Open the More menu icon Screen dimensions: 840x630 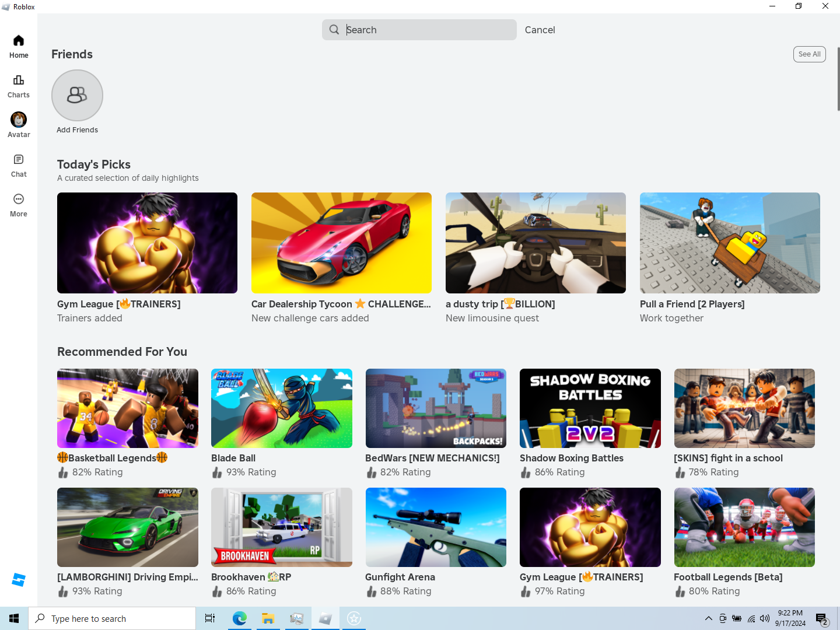click(x=19, y=199)
